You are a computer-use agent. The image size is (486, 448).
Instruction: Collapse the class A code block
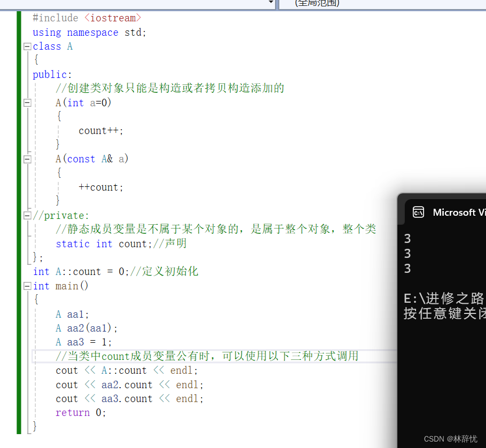pyautogui.click(x=27, y=46)
